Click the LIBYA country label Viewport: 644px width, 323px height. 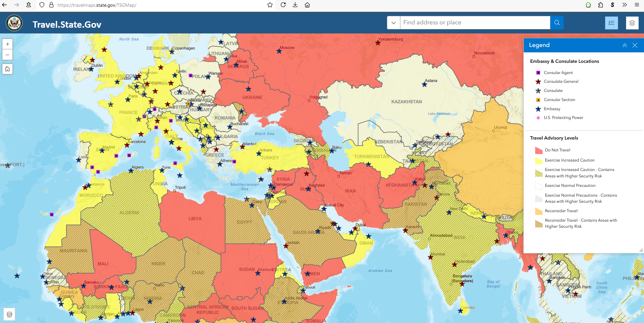195,219
